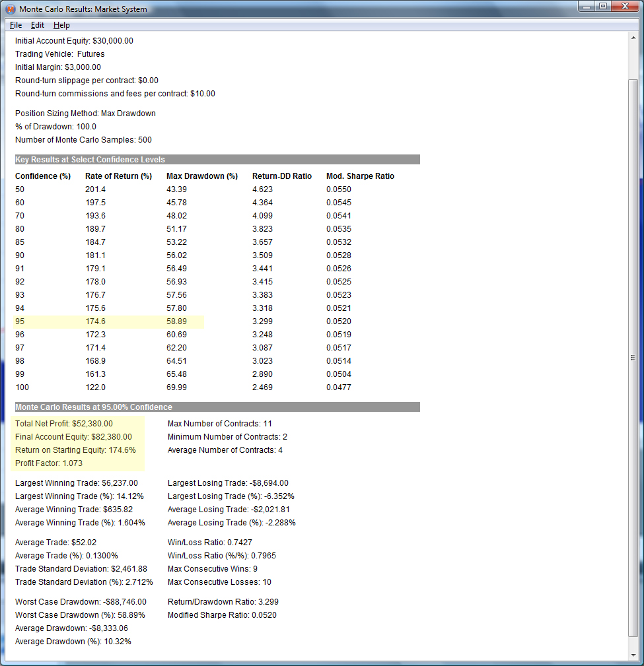The image size is (644, 666).
Task: Click 'Round-turn slippage per contract' line
Action: coord(87,81)
